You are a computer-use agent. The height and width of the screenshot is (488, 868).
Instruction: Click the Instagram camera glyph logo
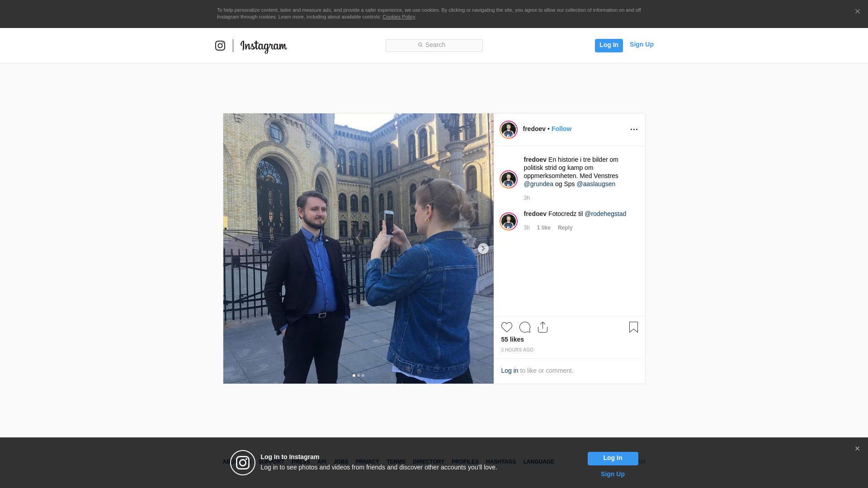(220, 46)
